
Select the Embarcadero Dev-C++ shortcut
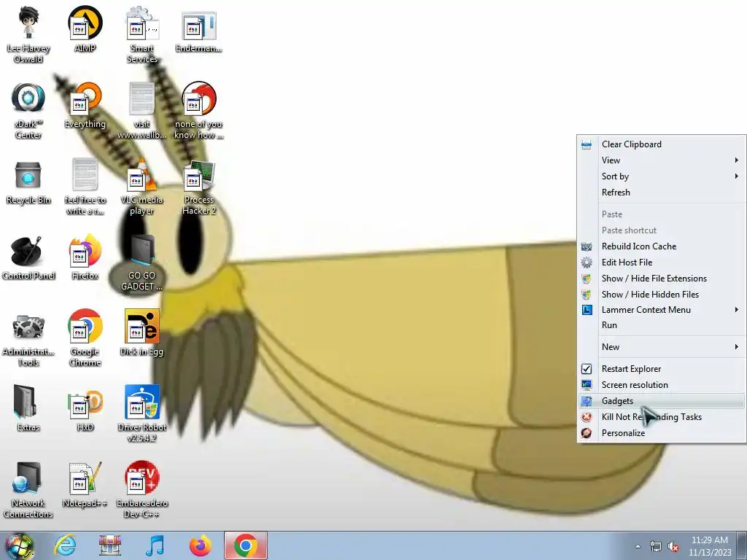pos(142,489)
